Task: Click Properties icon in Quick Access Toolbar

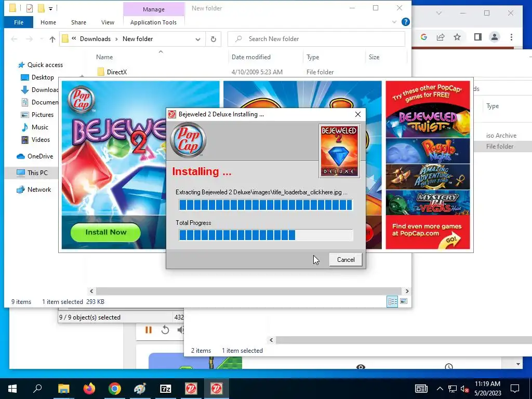Action: click(x=30, y=8)
